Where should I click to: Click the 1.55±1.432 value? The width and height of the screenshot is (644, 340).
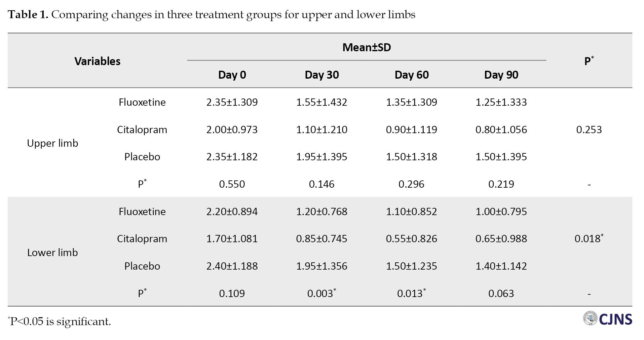322,102
